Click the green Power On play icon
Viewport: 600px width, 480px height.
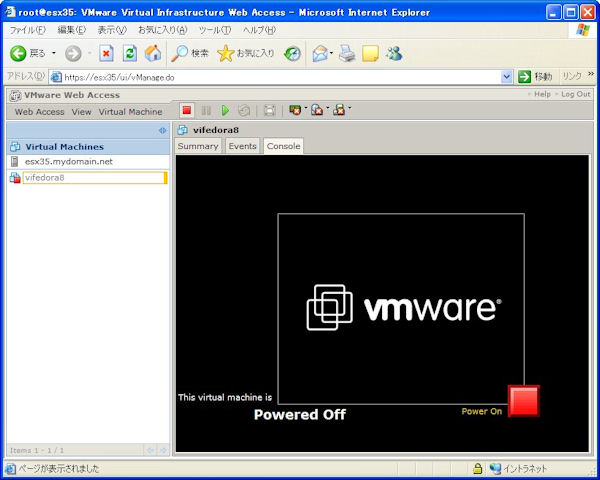[225, 111]
